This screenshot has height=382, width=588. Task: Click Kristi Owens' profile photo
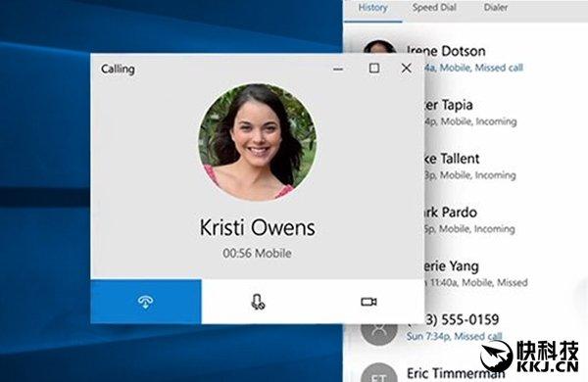(x=257, y=142)
